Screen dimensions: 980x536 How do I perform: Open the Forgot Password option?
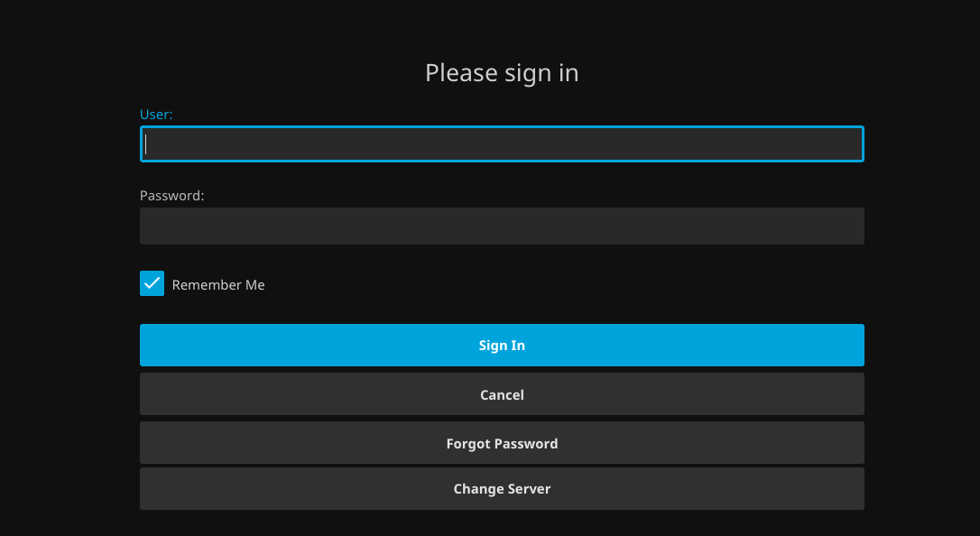pyautogui.click(x=502, y=443)
